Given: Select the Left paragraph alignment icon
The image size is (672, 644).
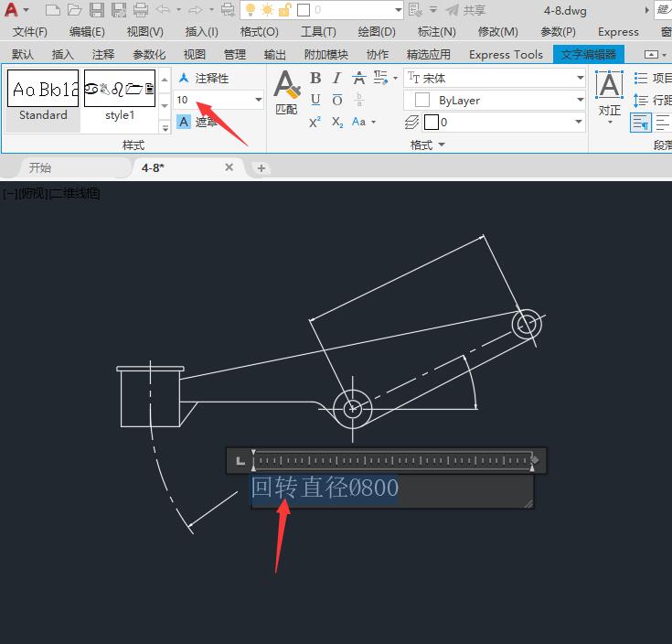Looking at the screenshot, I should tap(662, 123).
